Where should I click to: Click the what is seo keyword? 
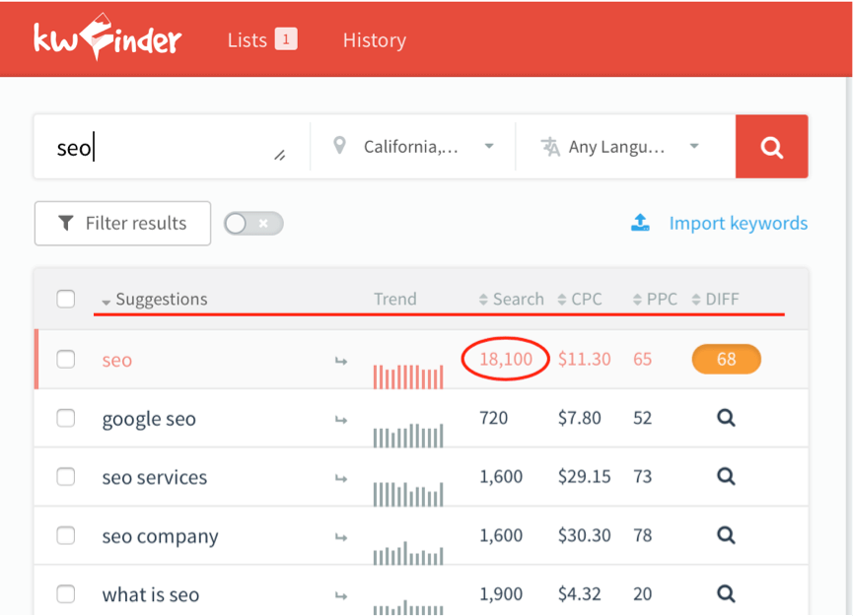151,594
